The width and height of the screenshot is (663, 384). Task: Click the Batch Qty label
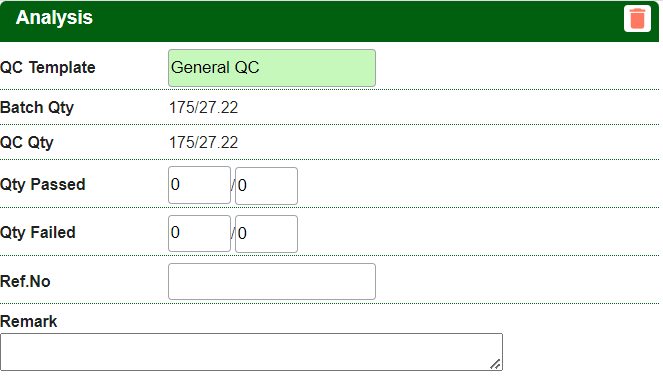pyautogui.click(x=37, y=107)
